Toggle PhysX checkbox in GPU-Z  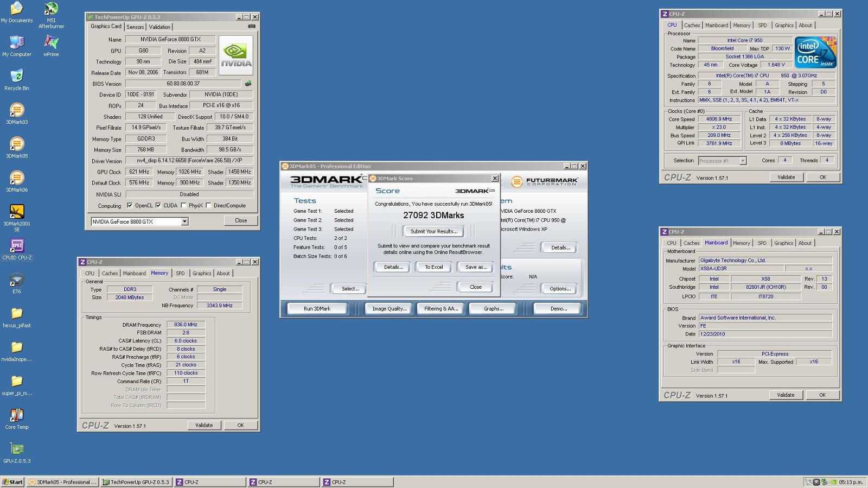(183, 206)
